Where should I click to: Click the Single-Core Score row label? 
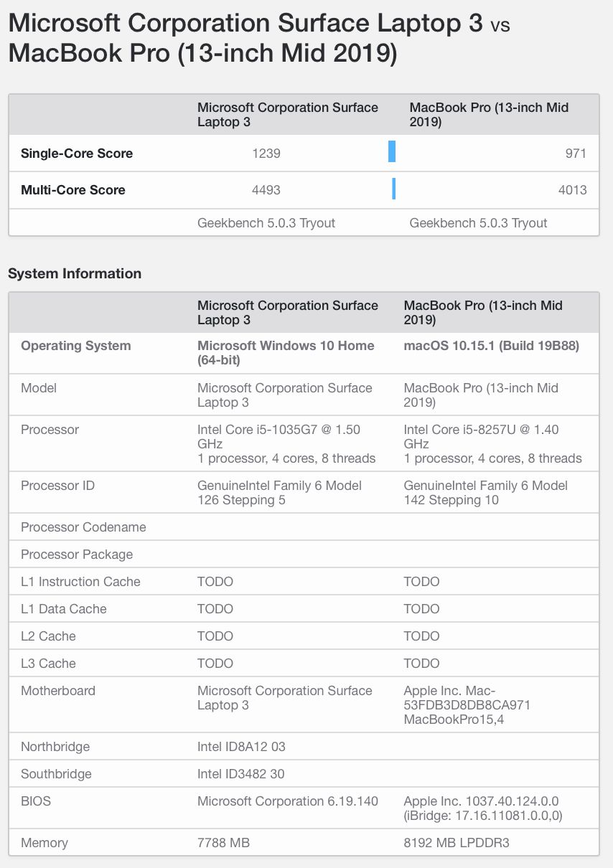(77, 154)
